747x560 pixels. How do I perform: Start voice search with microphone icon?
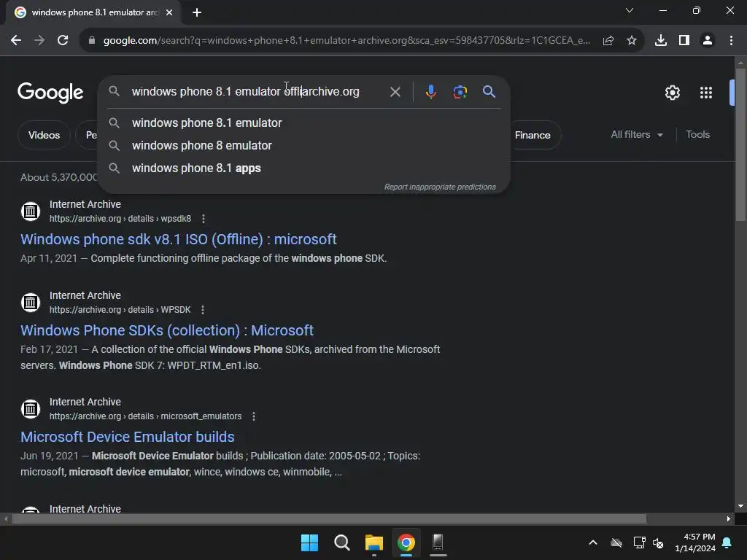click(430, 92)
